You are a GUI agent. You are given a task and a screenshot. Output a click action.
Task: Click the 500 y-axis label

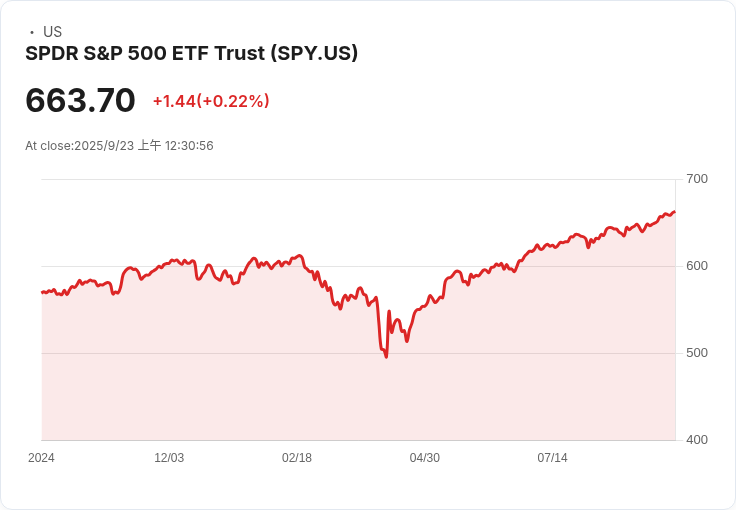coord(697,353)
